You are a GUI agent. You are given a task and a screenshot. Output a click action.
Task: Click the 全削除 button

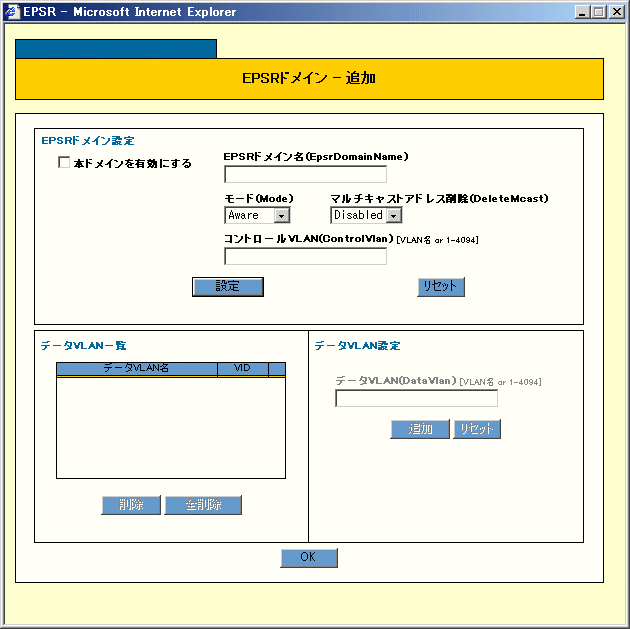point(203,505)
